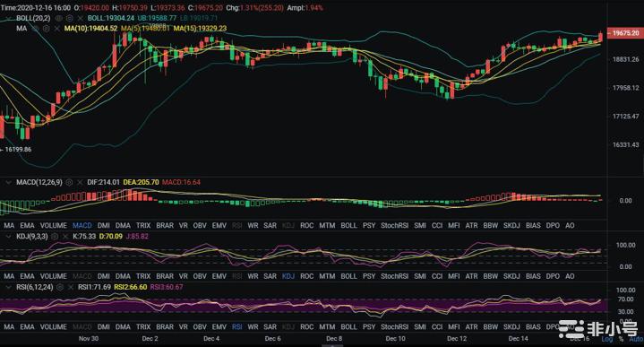Image resolution: width=644 pixels, height=347 pixels.
Task: Toggle visibility of the MA indicator
Action: (36, 29)
